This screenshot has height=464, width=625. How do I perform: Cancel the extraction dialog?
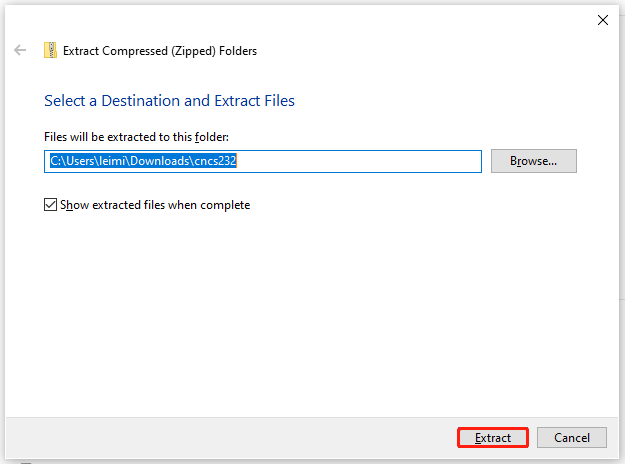coord(572,438)
